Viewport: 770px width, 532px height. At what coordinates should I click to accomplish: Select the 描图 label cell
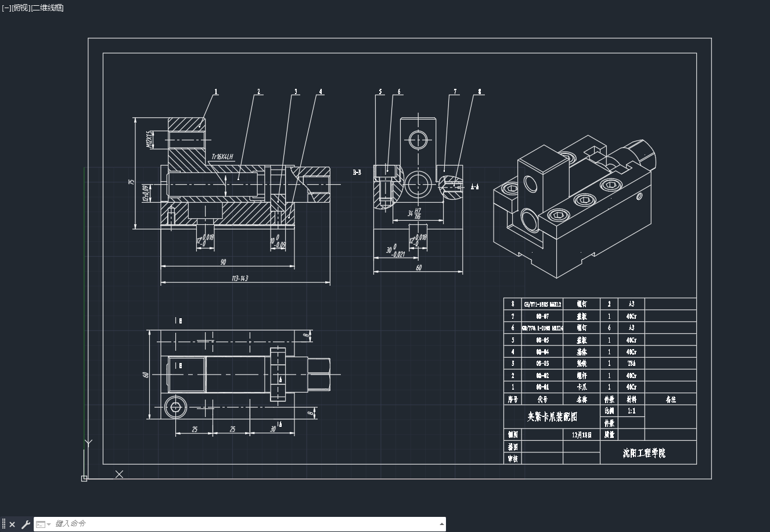coord(513,447)
